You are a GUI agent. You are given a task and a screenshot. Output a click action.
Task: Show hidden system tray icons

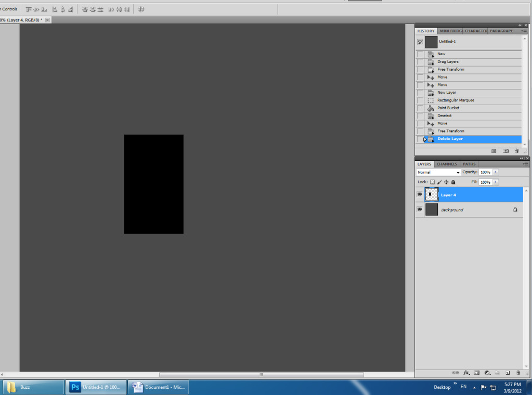[x=474, y=388]
